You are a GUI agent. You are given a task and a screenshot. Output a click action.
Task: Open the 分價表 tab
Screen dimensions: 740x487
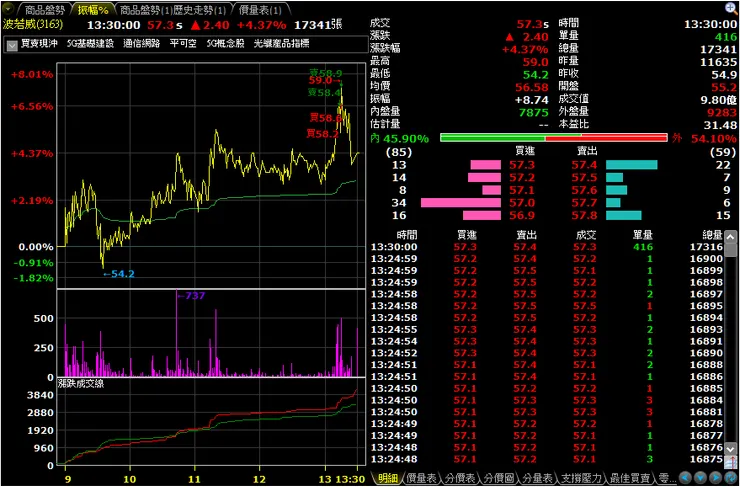(x=461, y=478)
